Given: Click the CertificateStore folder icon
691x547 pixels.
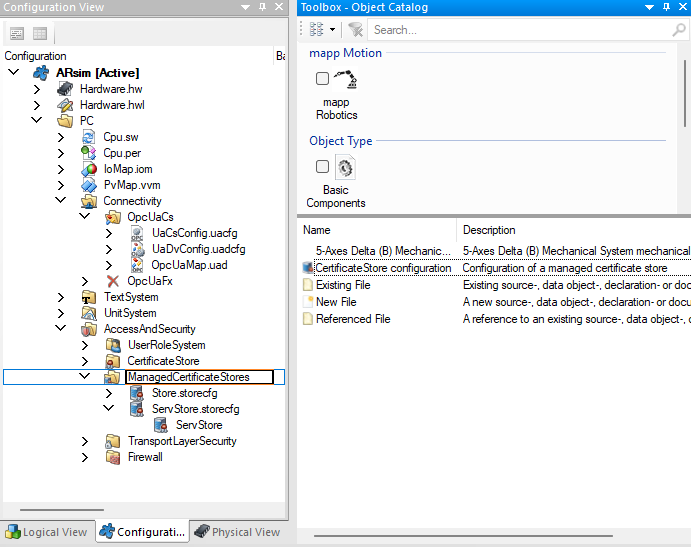Looking at the screenshot, I should tap(113, 361).
